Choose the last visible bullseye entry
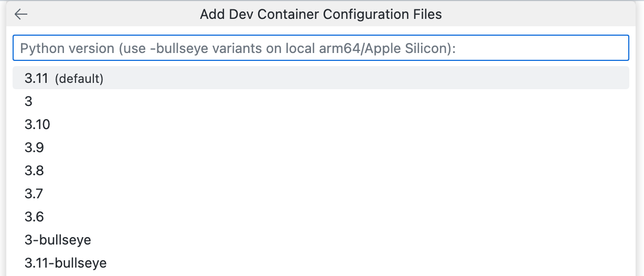Viewport: 644px width, 276px height. (66, 263)
